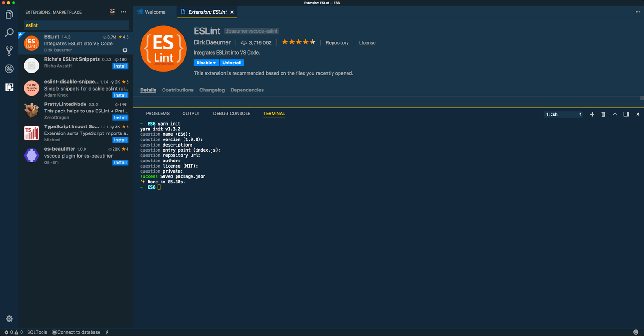Click SQLTools in the status bar

click(37, 332)
